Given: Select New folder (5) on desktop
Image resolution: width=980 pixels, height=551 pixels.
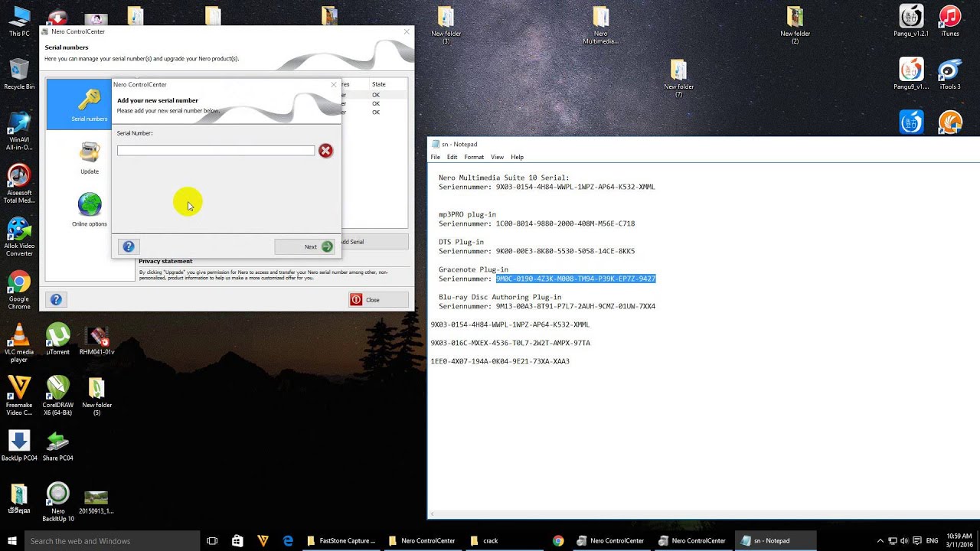Looking at the screenshot, I should 96,396.
